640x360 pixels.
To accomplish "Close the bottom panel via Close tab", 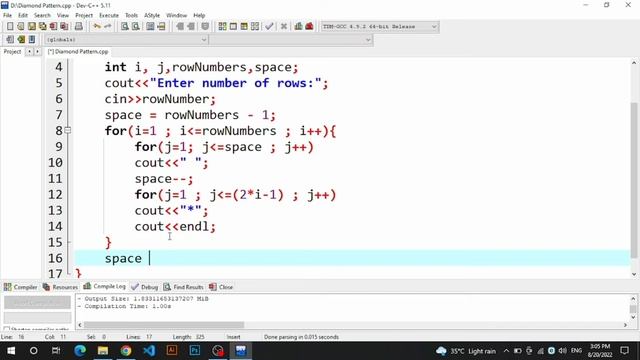I will [x=221, y=287].
